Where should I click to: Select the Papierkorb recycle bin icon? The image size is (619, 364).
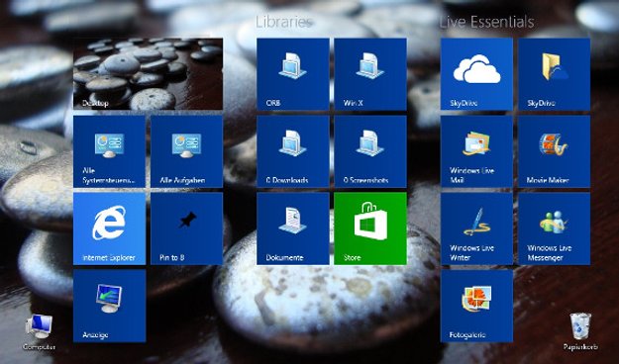(580, 331)
